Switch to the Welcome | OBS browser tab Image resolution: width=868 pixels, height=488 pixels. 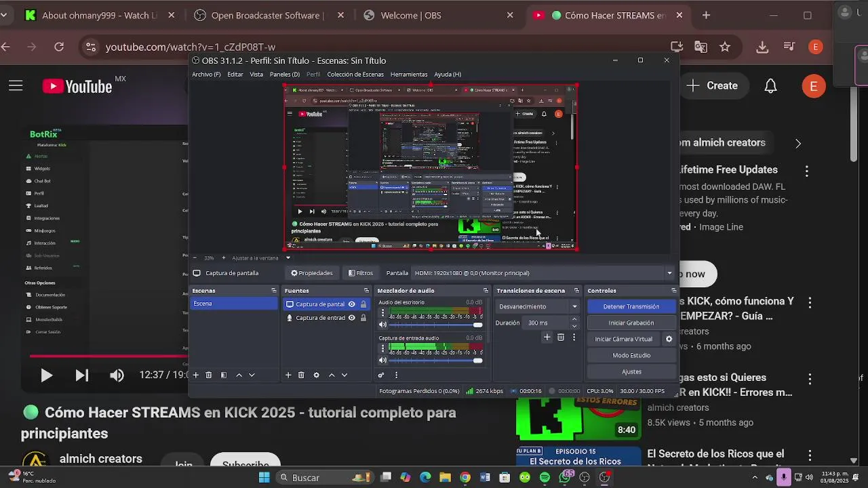point(437,15)
